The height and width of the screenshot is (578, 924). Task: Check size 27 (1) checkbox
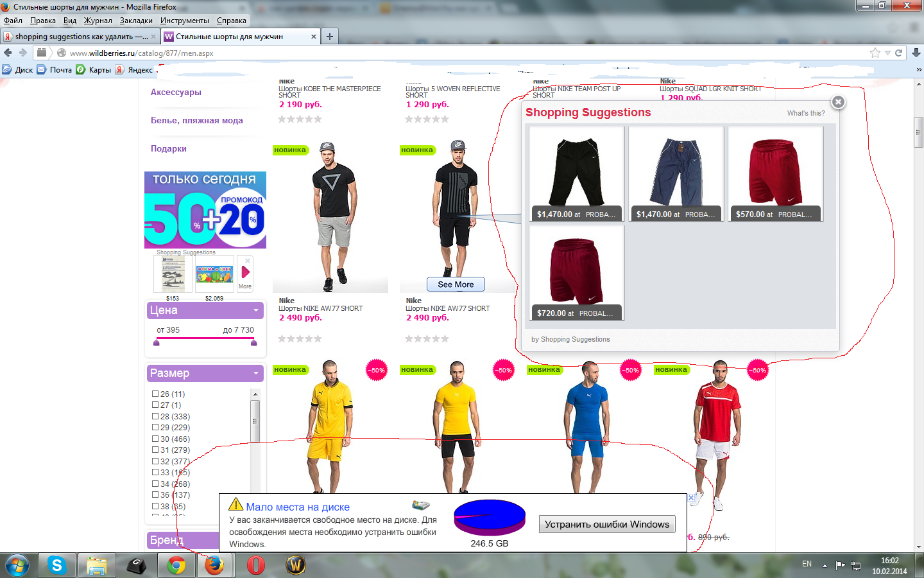point(155,405)
